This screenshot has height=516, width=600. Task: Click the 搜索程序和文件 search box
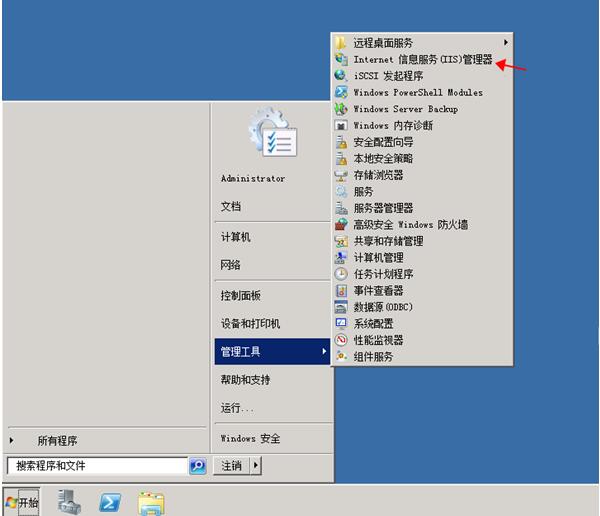95,466
